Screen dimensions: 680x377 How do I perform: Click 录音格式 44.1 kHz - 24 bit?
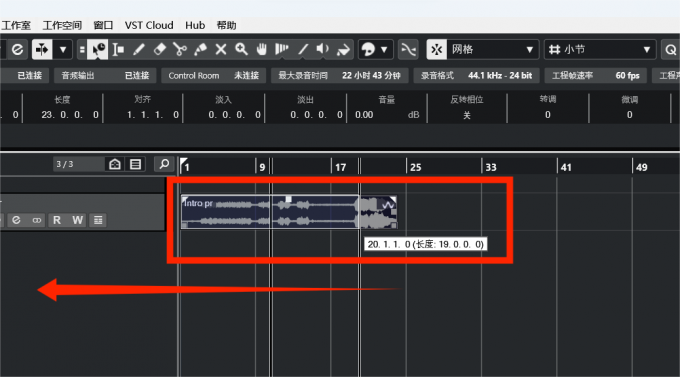pyautogui.click(x=476, y=75)
